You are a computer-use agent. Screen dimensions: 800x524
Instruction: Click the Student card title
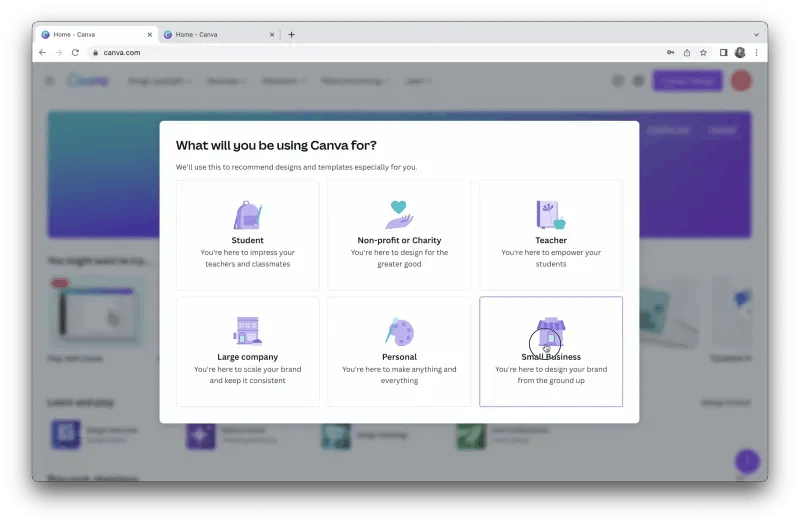(x=247, y=240)
